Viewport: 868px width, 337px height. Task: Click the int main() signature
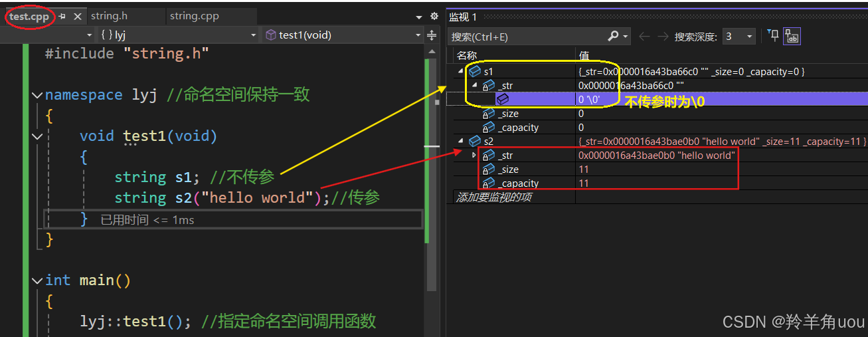[88, 281]
